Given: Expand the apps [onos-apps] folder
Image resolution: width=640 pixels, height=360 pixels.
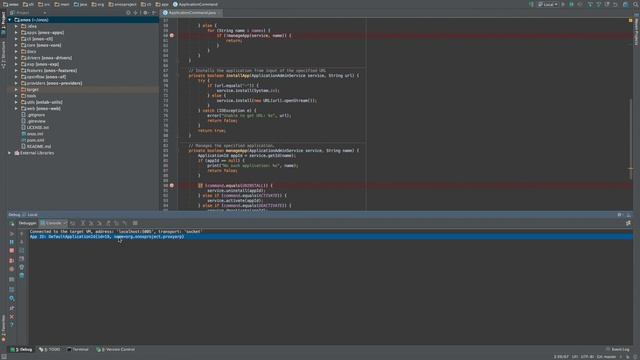Looking at the screenshot, I should coord(16,33).
